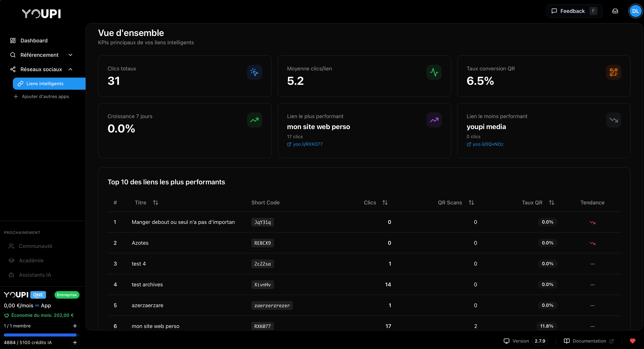Image resolution: width=644 pixels, height=349 pixels.
Task: Sort by Taux QR column arrows
Action: pos(551,203)
